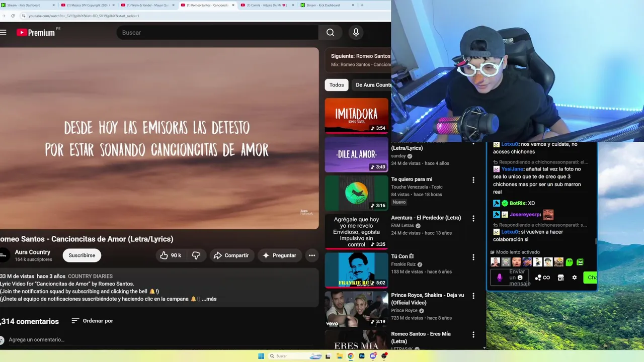This screenshot has height=362, width=644.
Task: Share the video via Compartir button
Action: [231, 255]
